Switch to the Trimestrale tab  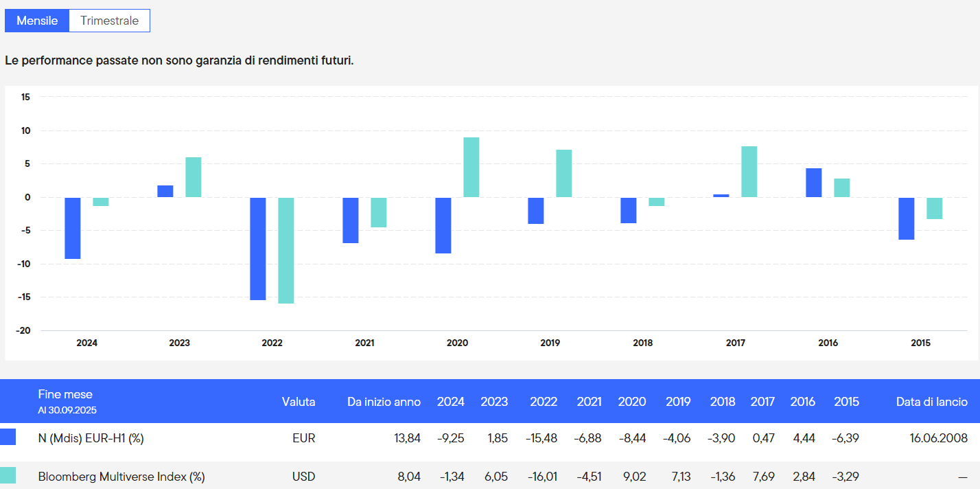tap(109, 21)
